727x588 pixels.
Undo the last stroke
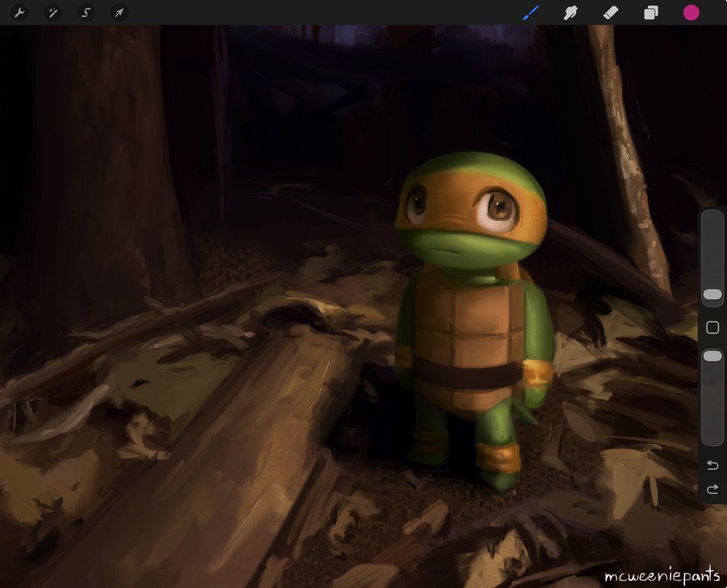pos(712,465)
